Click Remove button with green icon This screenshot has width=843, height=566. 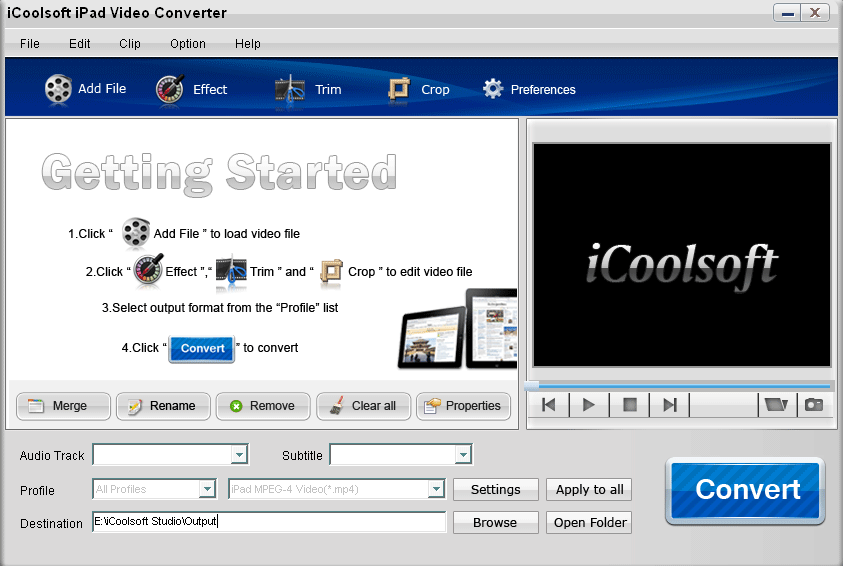263,406
